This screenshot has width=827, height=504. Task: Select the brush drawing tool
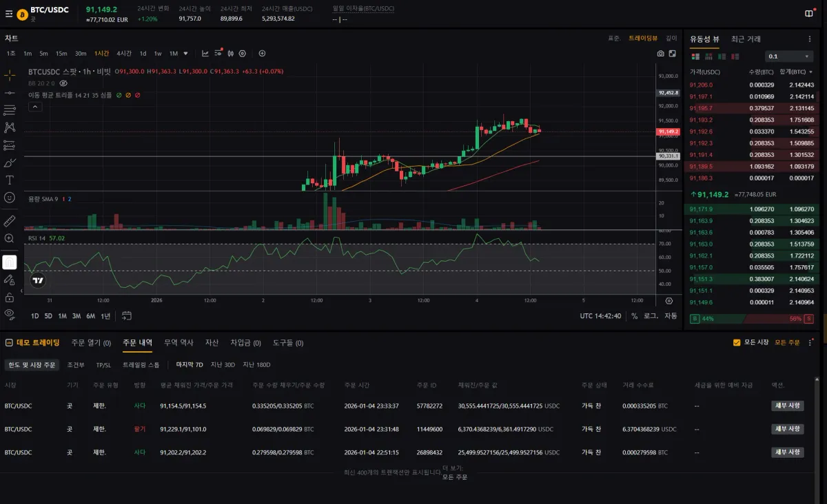(x=10, y=163)
